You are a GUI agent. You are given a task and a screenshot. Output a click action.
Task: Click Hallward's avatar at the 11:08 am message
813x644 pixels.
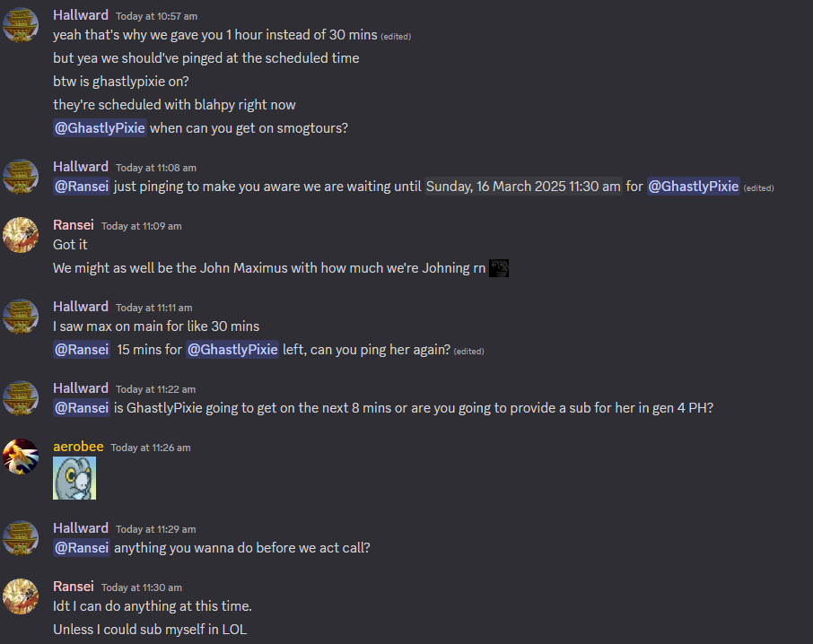(21, 176)
